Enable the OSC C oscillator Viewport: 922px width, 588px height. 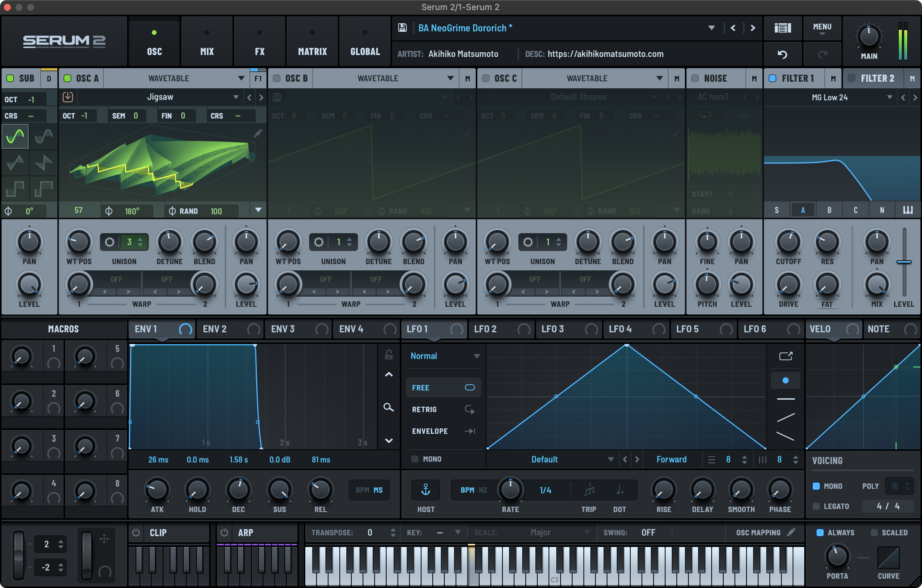tap(486, 78)
